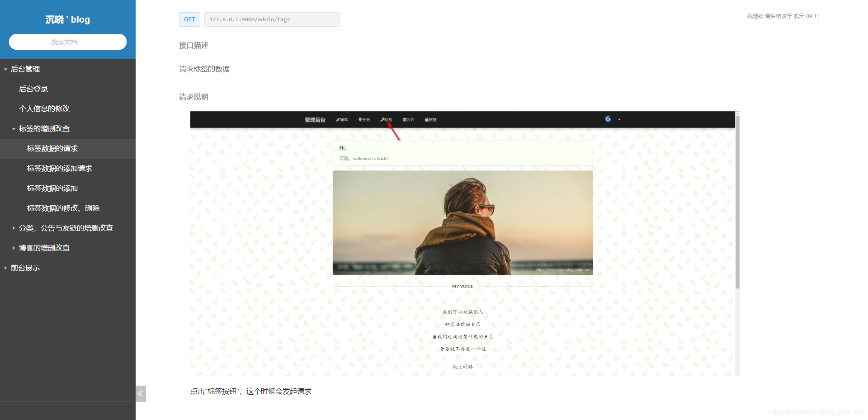Click the 标签的增删改查 label
Viewport: 868px width, 420px height.
pyautogui.click(x=44, y=128)
